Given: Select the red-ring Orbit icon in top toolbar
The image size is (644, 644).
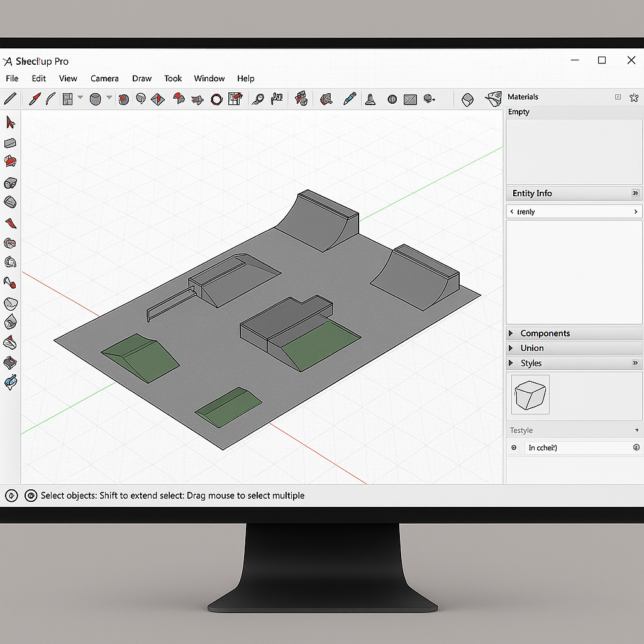Looking at the screenshot, I should pos(217,99).
